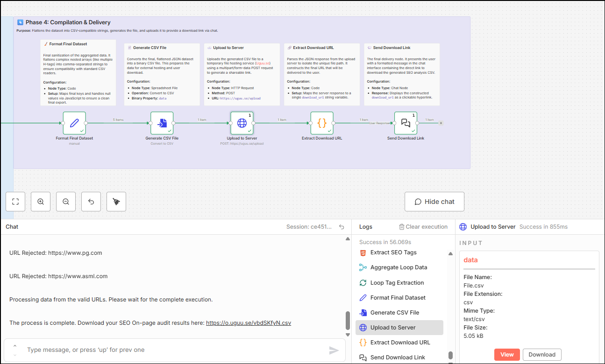
Task: Click logs list scrollbar up arrow
Action: click(450, 254)
